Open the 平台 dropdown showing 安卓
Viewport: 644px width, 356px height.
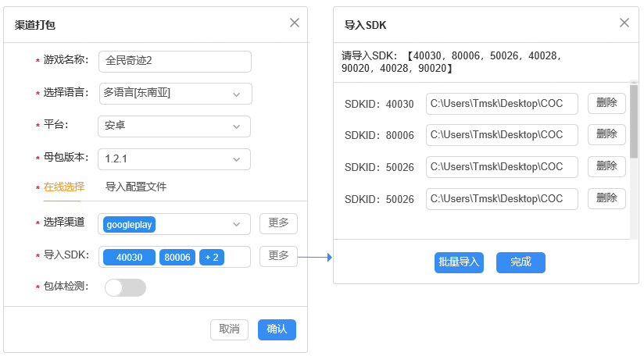click(236, 126)
